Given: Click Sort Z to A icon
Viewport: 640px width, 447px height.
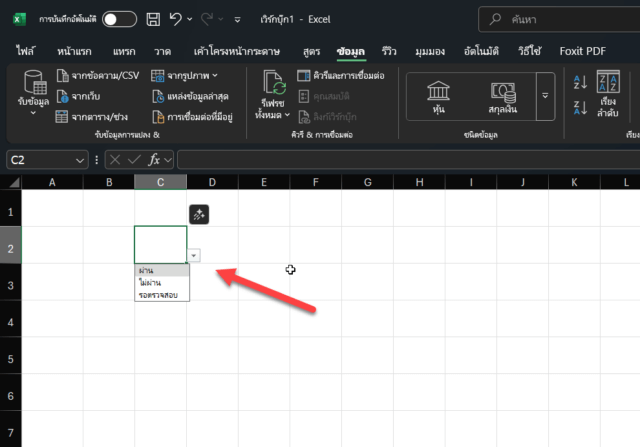Looking at the screenshot, I should [580, 108].
